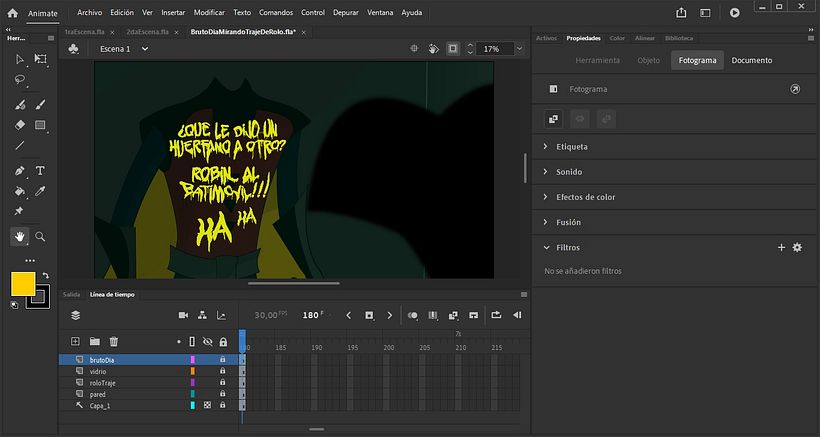
Task: Click the Home icon
Action: tap(13, 13)
